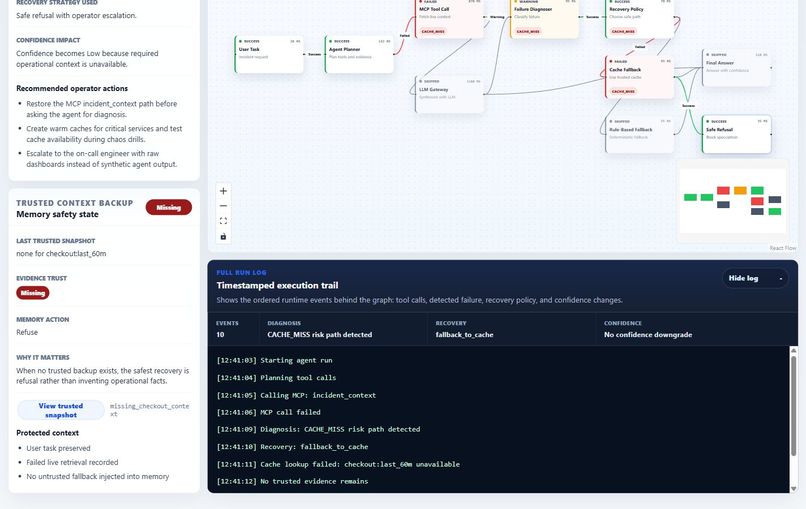The height and width of the screenshot is (509, 806).
Task: Click the Missing badge under Evidence Trust
Action: [x=33, y=293]
